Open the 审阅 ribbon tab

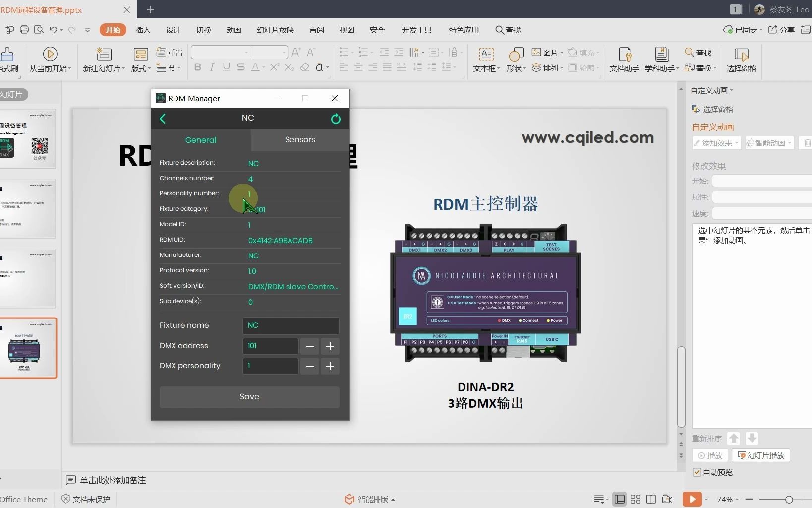click(x=316, y=30)
